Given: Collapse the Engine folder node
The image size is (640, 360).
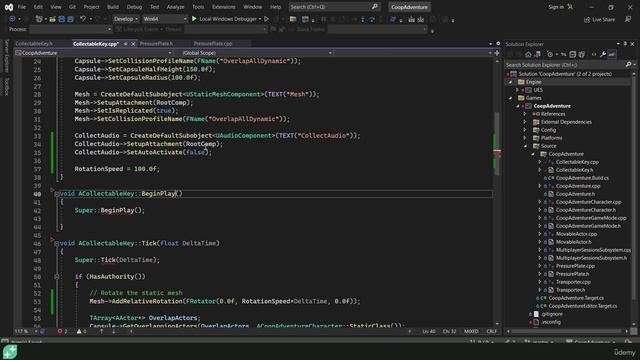Looking at the screenshot, I should [x=510, y=82].
